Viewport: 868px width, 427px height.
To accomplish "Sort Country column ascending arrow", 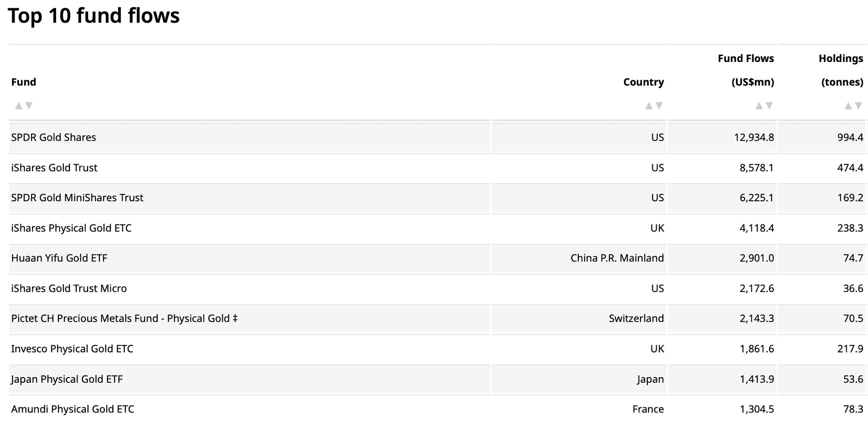I will [649, 106].
